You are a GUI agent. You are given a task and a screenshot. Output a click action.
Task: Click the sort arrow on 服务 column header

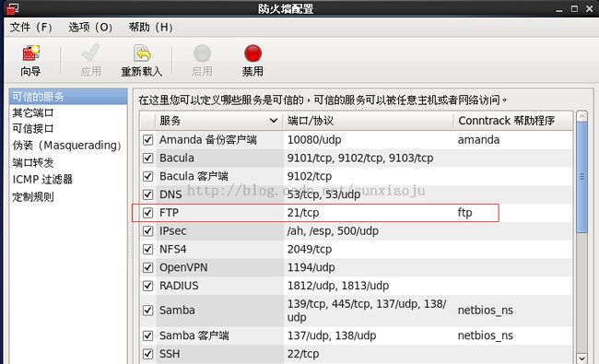pos(274,121)
